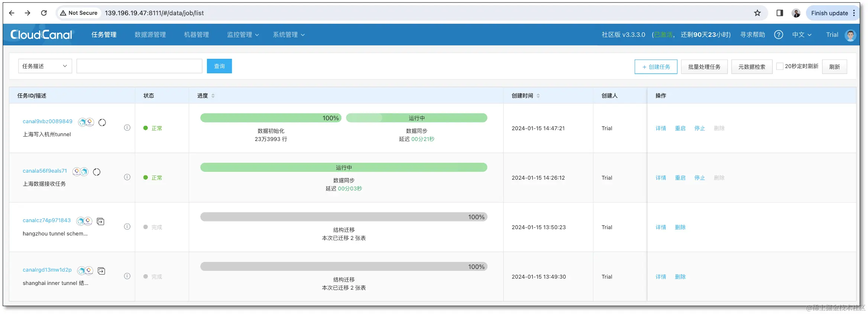Image resolution: width=868 pixels, height=314 pixels.
Task: Click data source icons for canal9xbz0089849
Action: 86,122
